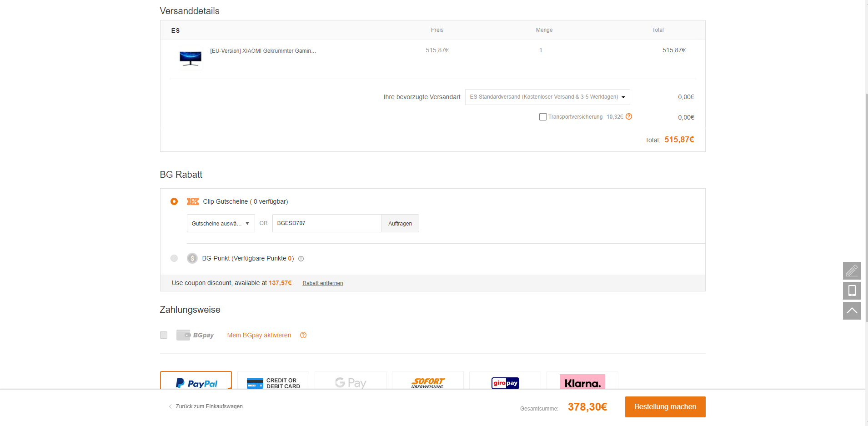868x426 pixels.
Task: Open BG-Punkt info icon
Action: point(301,259)
